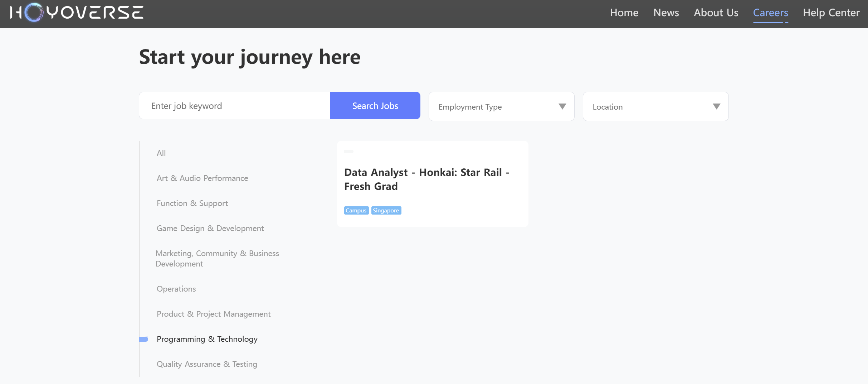Open the Operations category
868x384 pixels.
tap(176, 289)
